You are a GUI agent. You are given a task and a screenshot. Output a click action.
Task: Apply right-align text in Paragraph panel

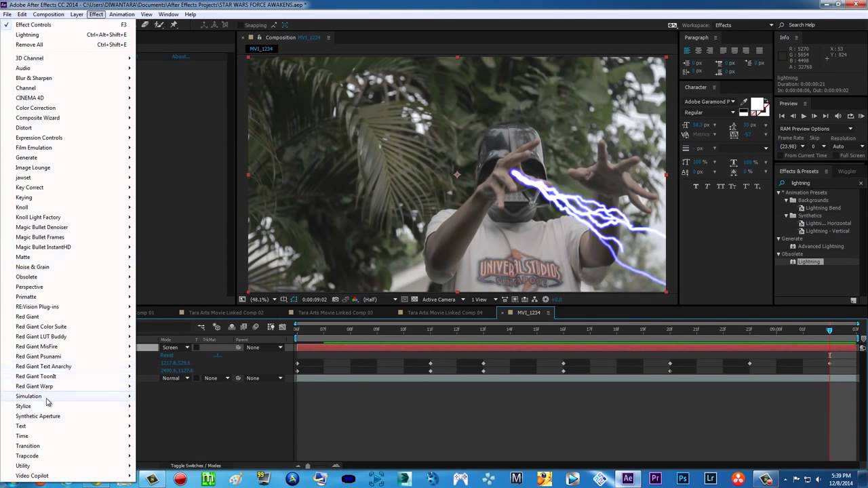click(710, 50)
